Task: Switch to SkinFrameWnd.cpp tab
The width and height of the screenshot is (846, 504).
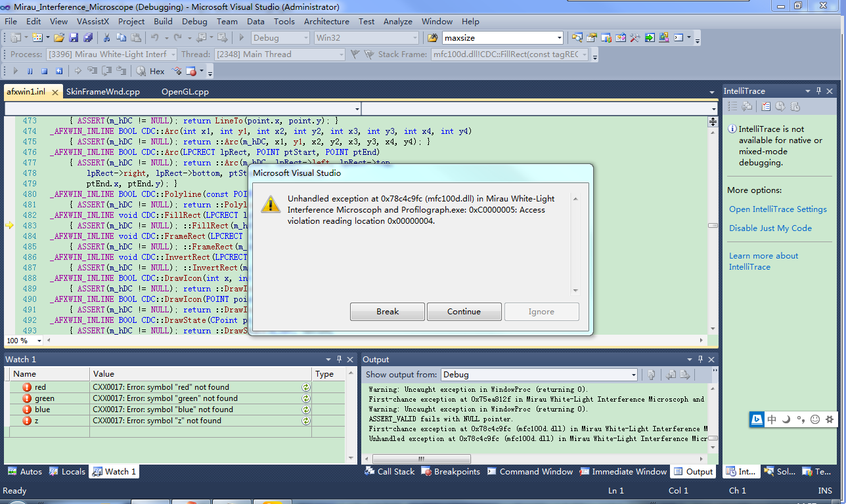Action: pyautogui.click(x=103, y=92)
